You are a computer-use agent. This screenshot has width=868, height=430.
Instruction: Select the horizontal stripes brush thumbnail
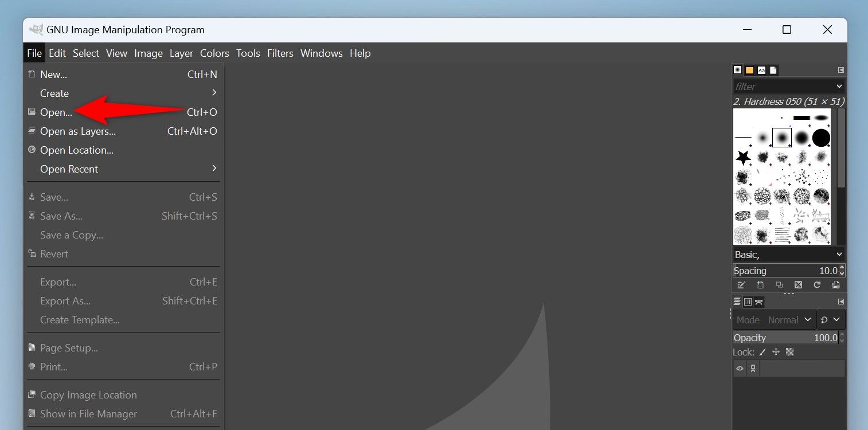tap(782, 234)
